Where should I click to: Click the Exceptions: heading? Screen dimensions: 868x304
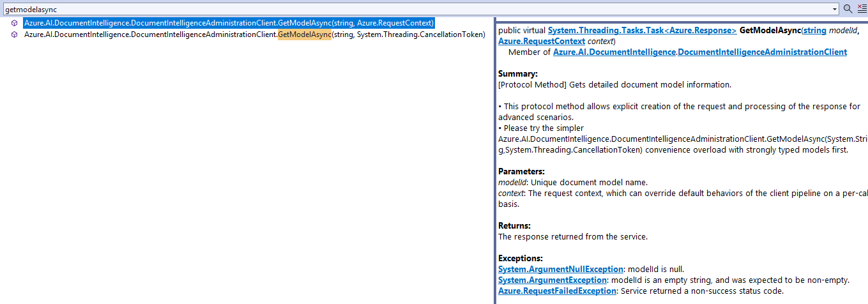(x=521, y=258)
